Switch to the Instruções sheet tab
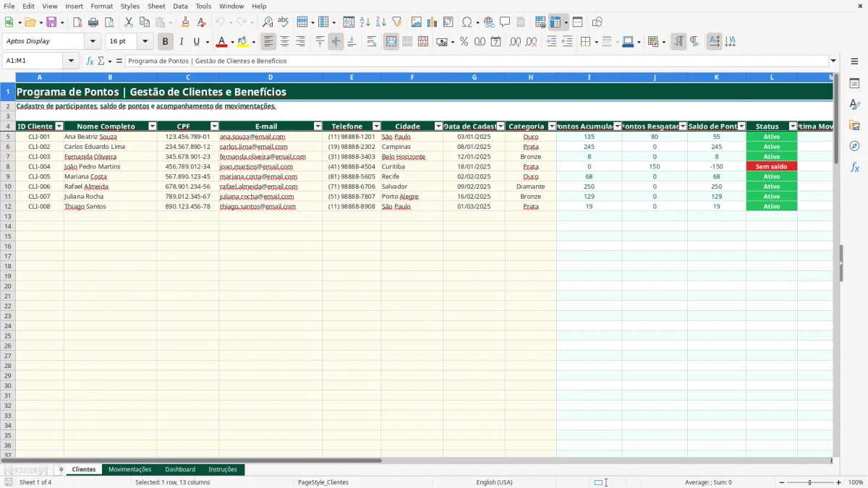 click(223, 469)
